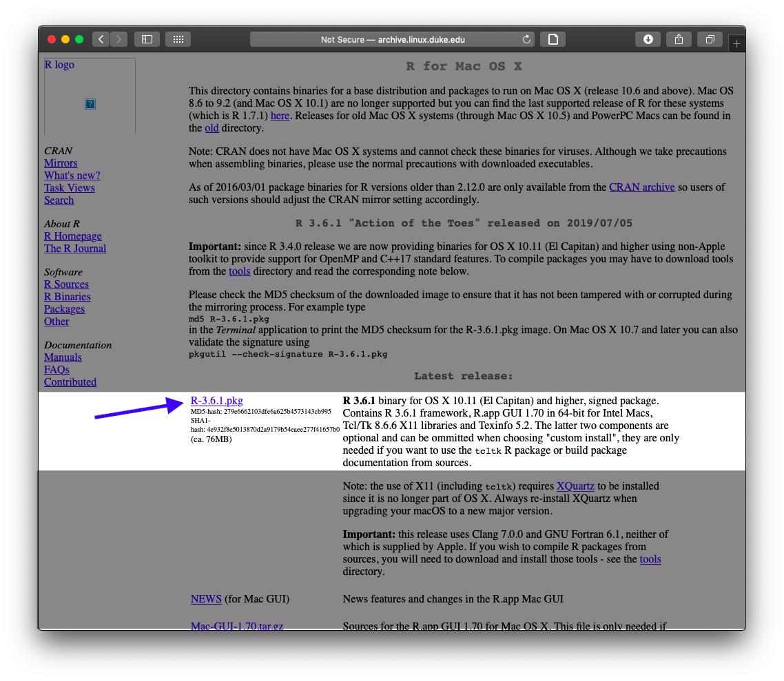
Task: Open the tools link after 'see the'
Action: pos(650,559)
